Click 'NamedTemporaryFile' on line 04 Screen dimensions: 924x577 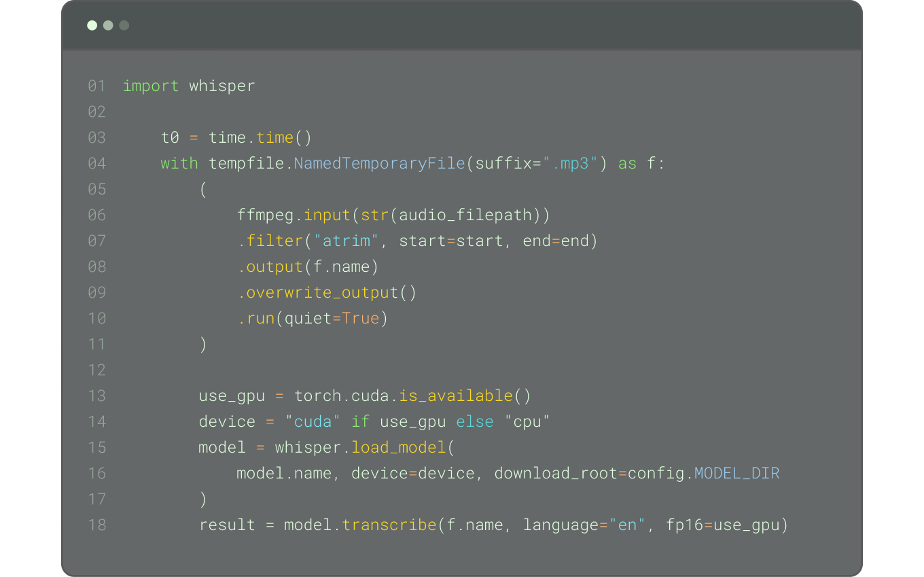[x=380, y=164]
